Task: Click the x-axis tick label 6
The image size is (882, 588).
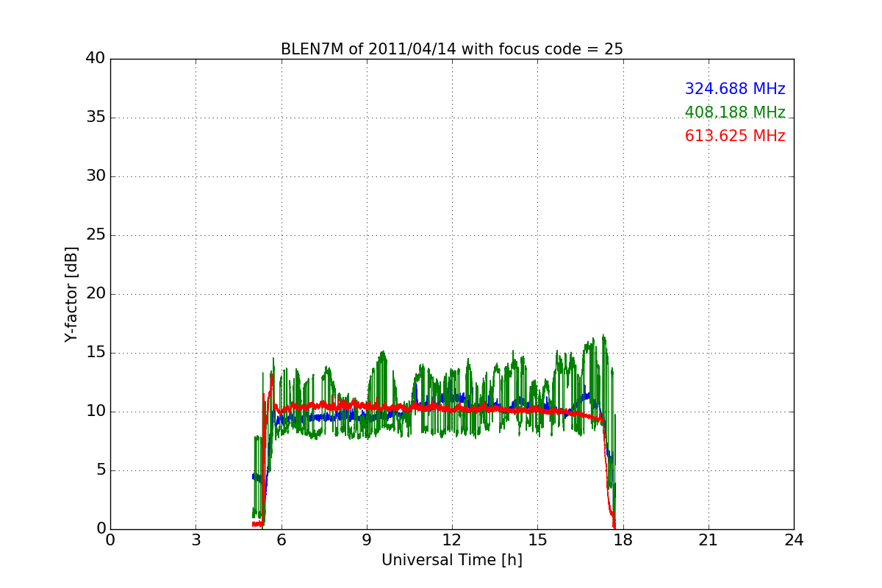Action: point(281,540)
